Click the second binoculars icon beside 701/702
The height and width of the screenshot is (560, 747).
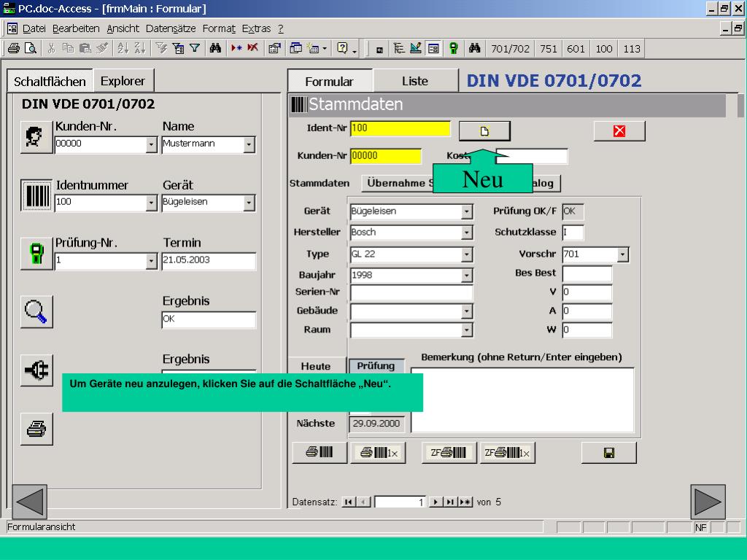(474, 48)
